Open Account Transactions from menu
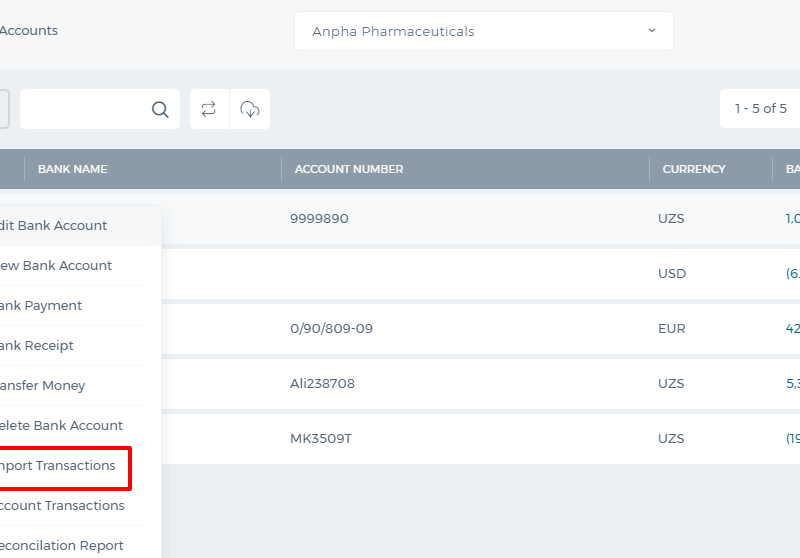Viewport: 800px width, 558px height. point(62,505)
